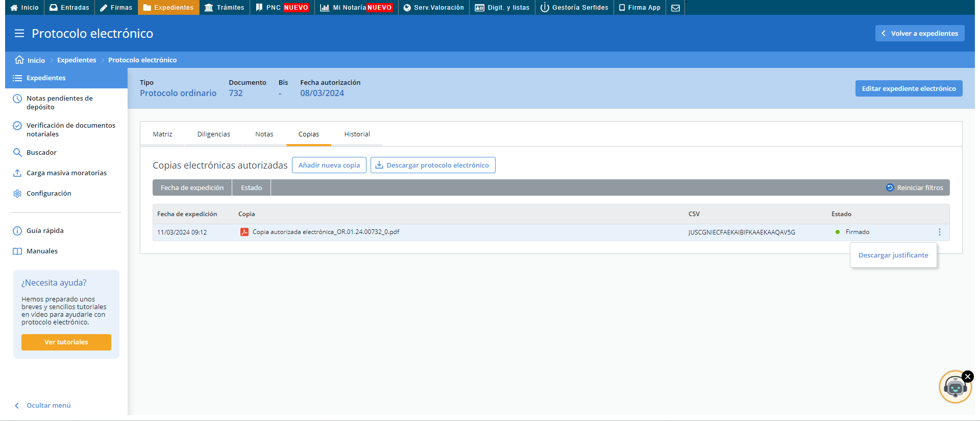980x421 pixels.
Task: Click the hamburger menu icon beside Protocolo electrónico
Action: (x=19, y=34)
